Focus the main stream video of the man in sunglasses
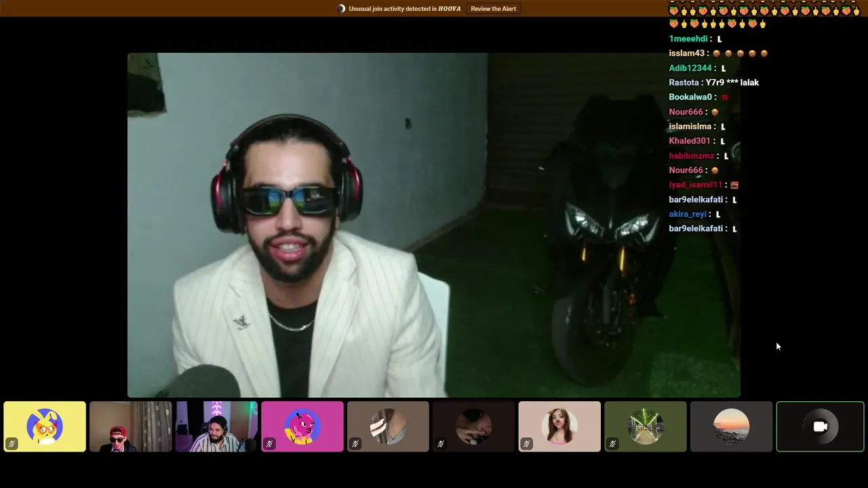This screenshot has height=488, width=868. click(434, 225)
